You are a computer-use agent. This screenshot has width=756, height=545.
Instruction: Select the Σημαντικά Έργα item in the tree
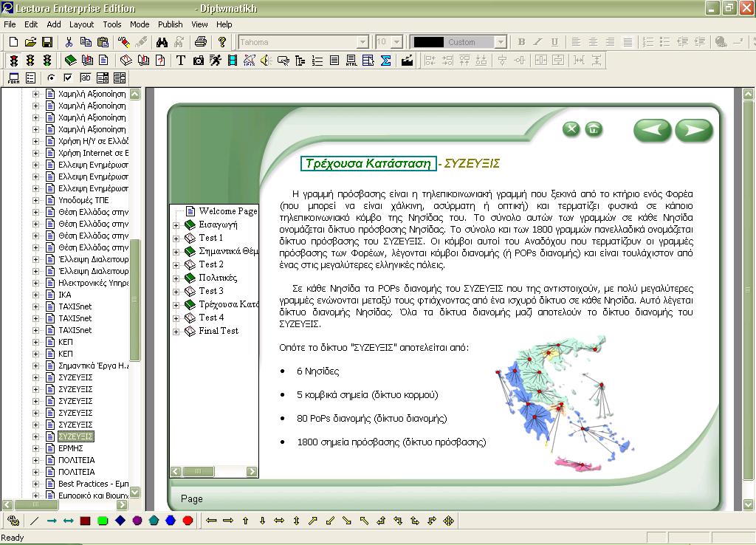tap(93, 366)
